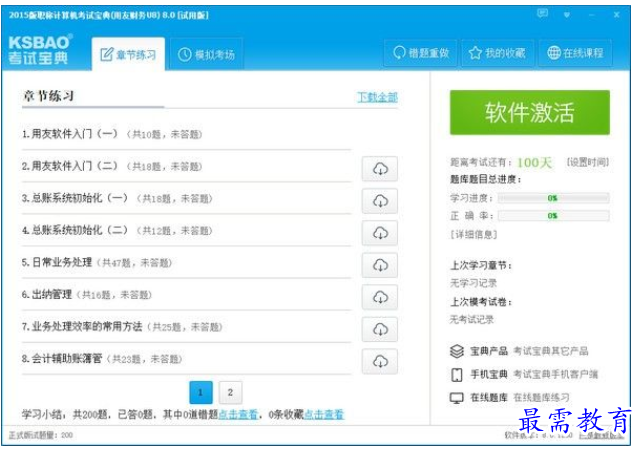This screenshot has width=640, height=452.
Task: Click the [设置时间] link
Action: (587, 162)
